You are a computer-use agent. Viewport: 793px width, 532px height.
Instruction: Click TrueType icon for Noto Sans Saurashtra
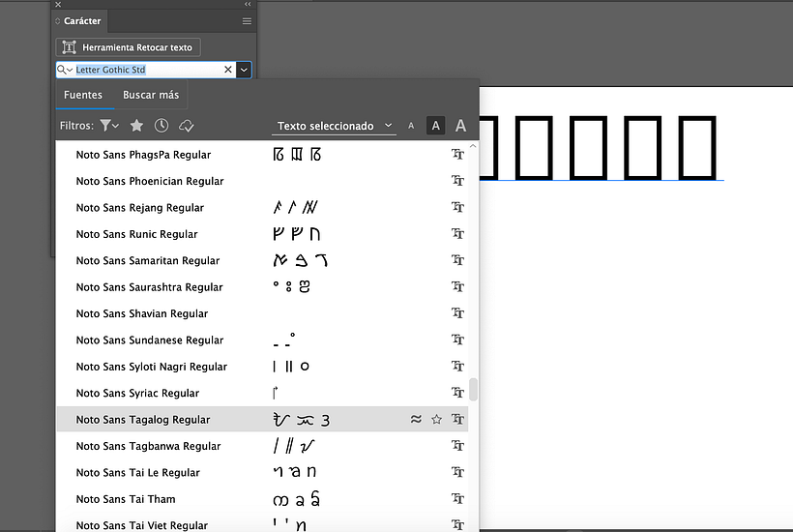coord(457,286)
